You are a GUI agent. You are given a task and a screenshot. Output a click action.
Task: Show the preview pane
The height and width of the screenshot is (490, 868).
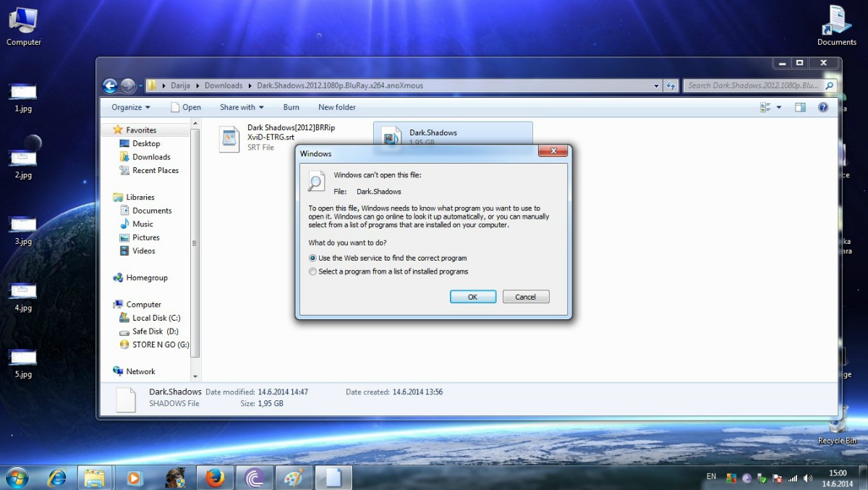(x=800, y=107)
